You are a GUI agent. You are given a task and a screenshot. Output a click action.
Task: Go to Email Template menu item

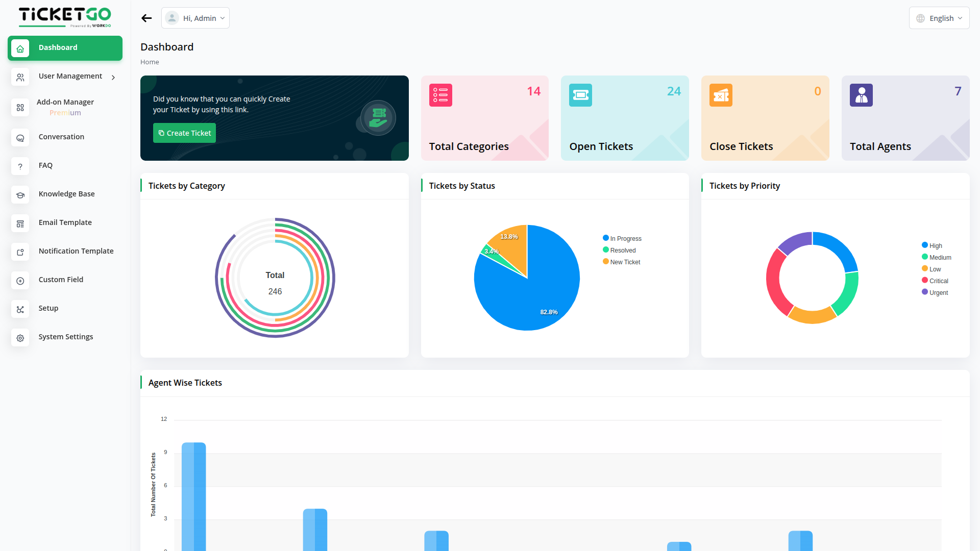[65, 222]
